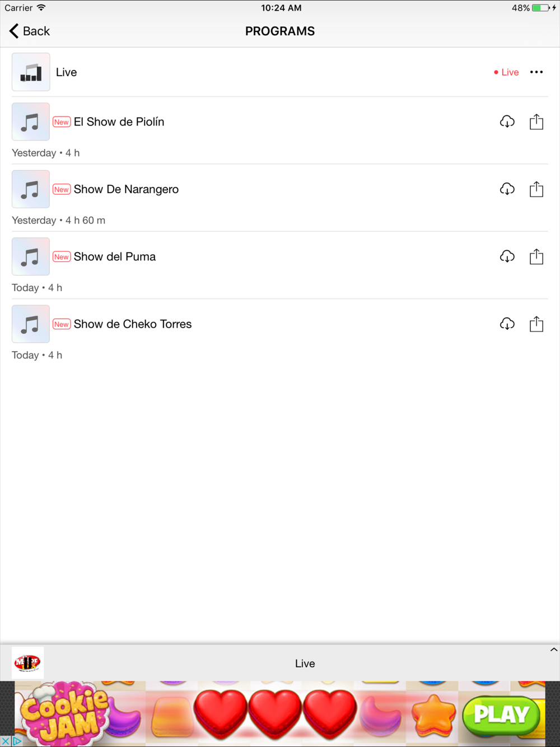Open more options for Live row
Image resolution: width=560 pixels, height=747 pixels.
pos(536,72)
